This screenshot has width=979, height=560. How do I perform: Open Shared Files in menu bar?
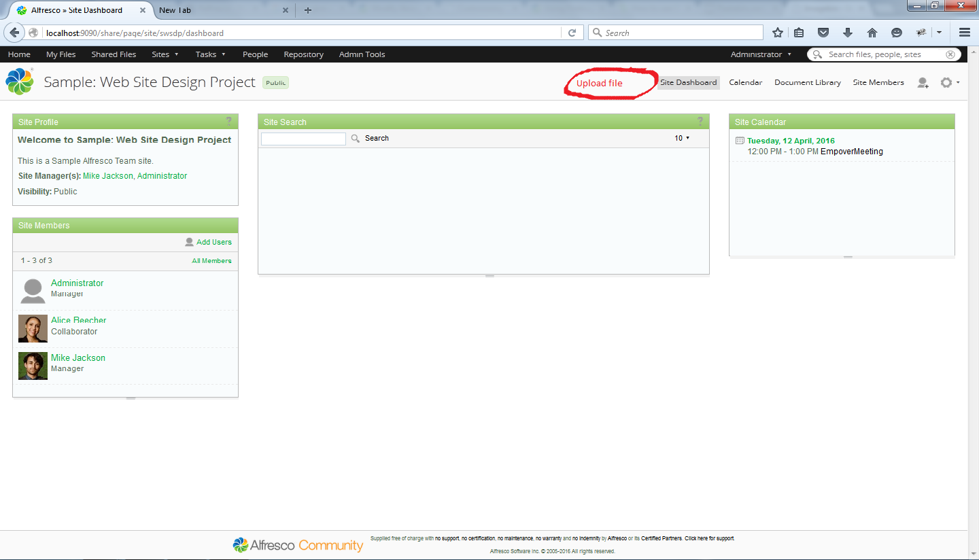(114, 54)
